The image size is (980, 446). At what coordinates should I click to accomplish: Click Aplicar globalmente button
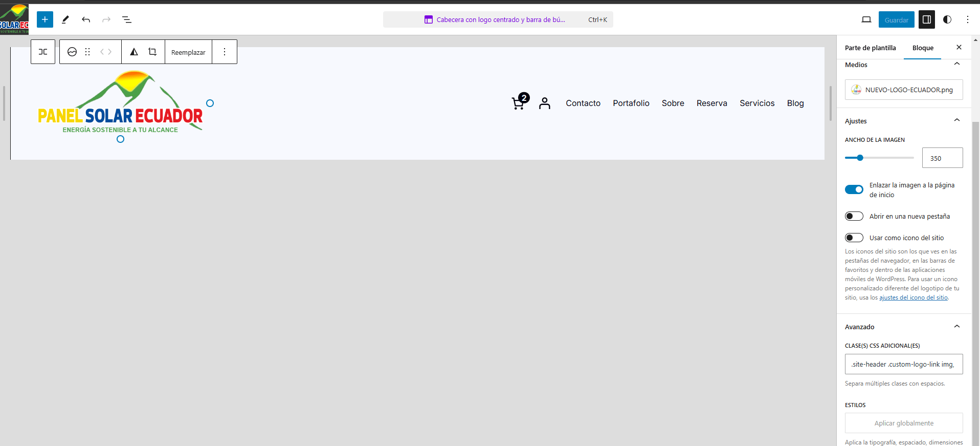(x=904, y=423)
